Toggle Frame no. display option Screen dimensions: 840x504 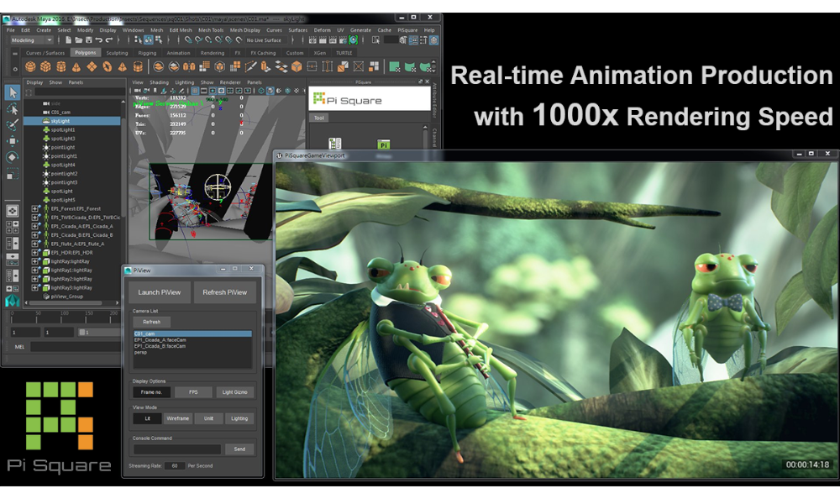[151, 392]
